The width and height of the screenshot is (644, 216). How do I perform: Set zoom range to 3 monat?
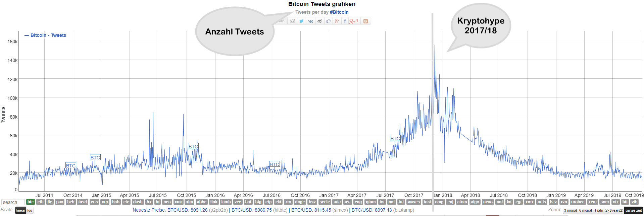click(570, 210)
